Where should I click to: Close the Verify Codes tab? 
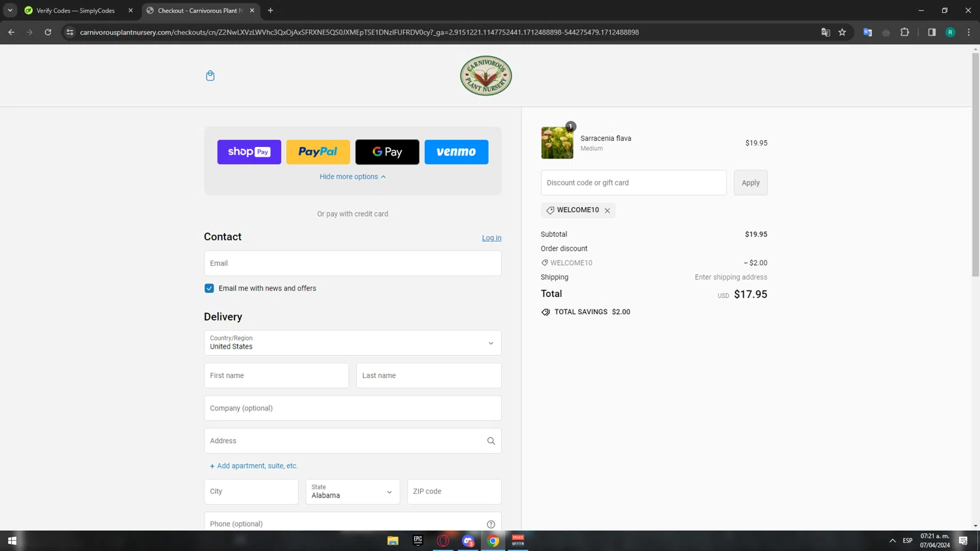coord(131,10)
